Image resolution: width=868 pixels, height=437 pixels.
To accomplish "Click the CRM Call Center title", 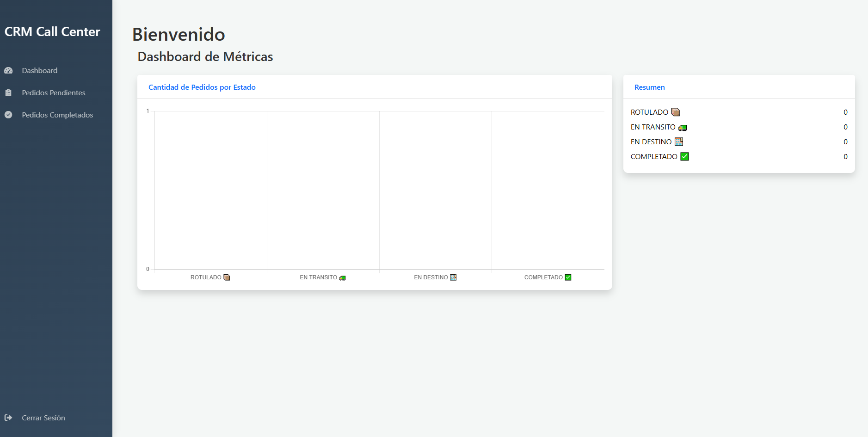I will (52, 32).
